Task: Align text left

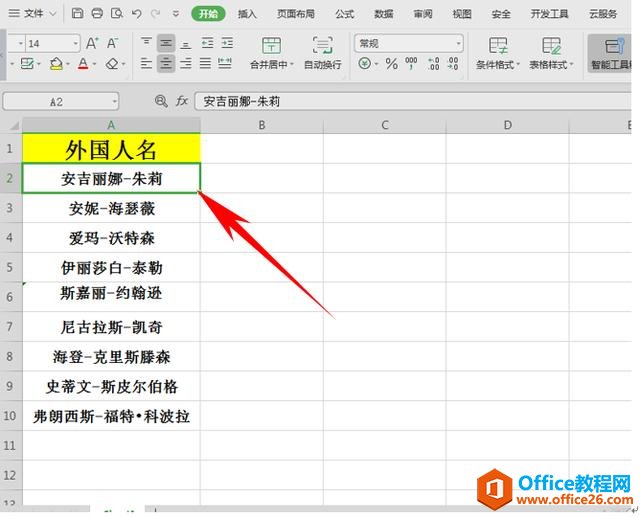Action: pos(146,63)
